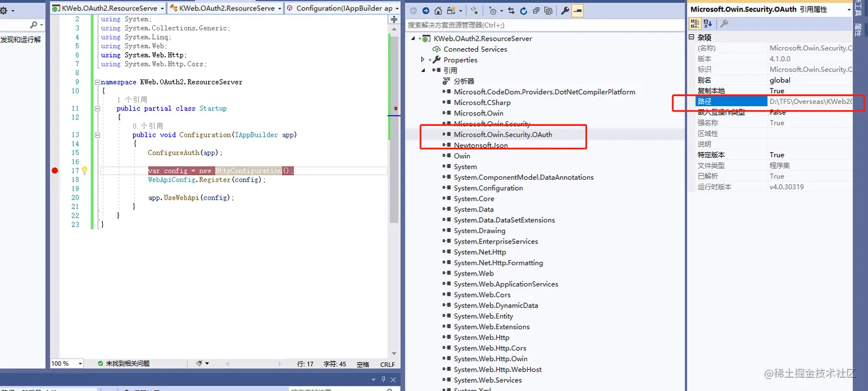Screen dimensions: 868x391
Task: Collapse the Configuration method block on line 13
Action: coord(97,135)
